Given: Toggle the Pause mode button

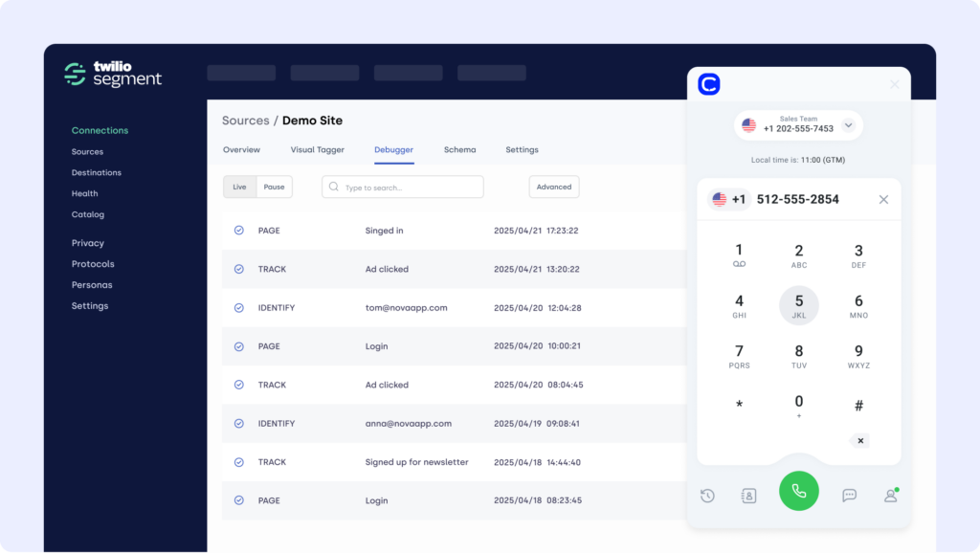Looking at the screenshot, I should (x=275, y=188).
